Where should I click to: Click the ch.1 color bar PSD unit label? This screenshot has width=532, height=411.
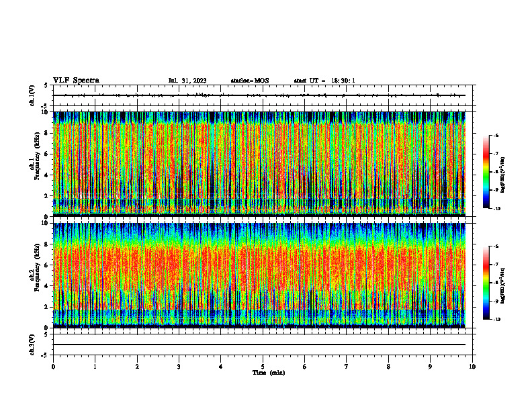click(503, 175)
